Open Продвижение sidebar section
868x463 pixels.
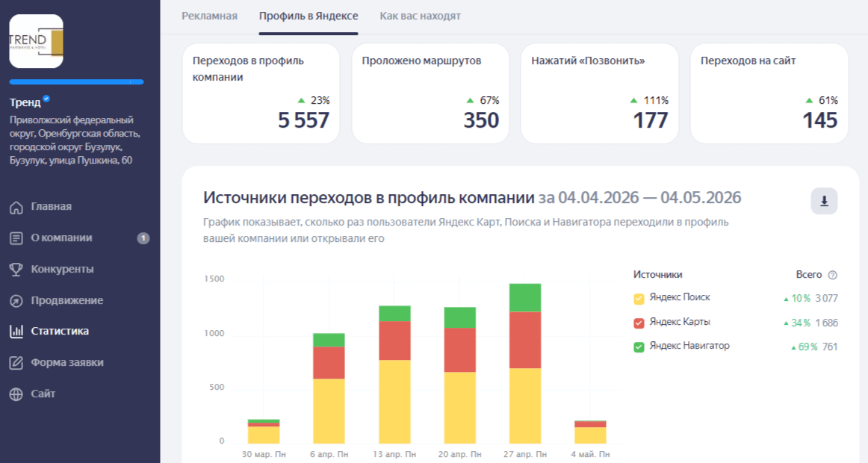(x=67, y=300)
